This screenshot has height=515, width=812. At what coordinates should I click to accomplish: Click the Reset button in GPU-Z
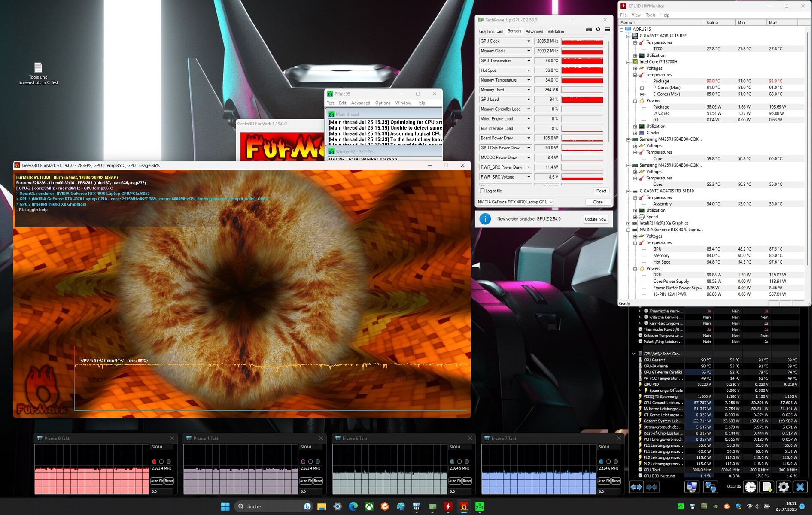(x=601, y=191)
